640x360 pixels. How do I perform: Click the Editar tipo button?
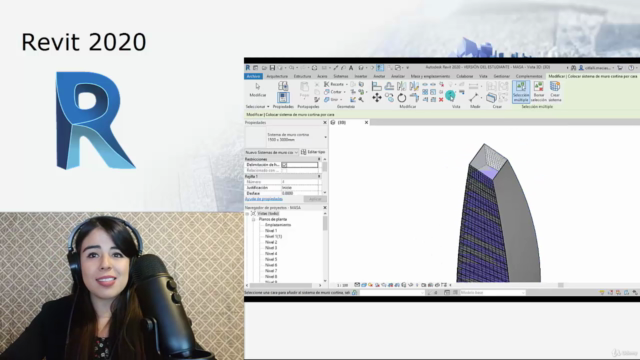tap(313, 152)
